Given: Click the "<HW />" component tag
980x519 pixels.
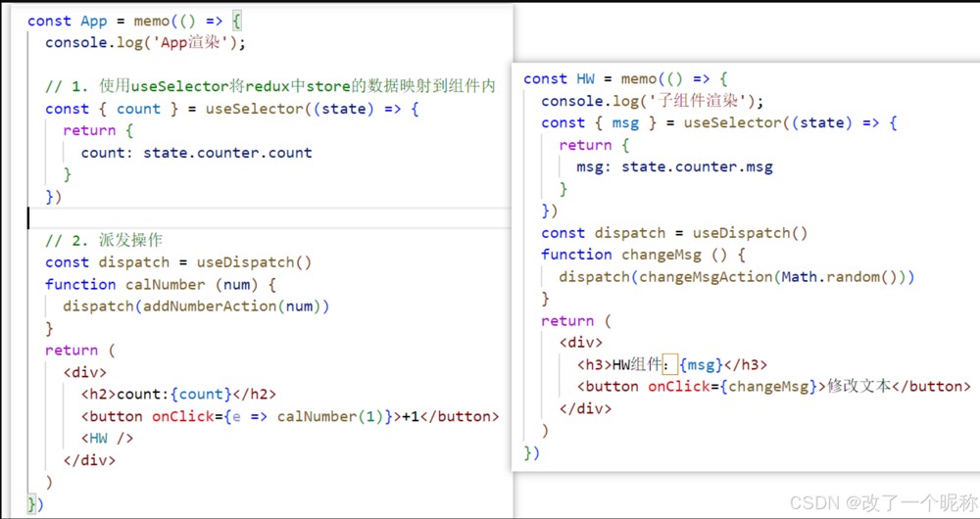Looking at the screenshot, I should (x=107, y=439).
